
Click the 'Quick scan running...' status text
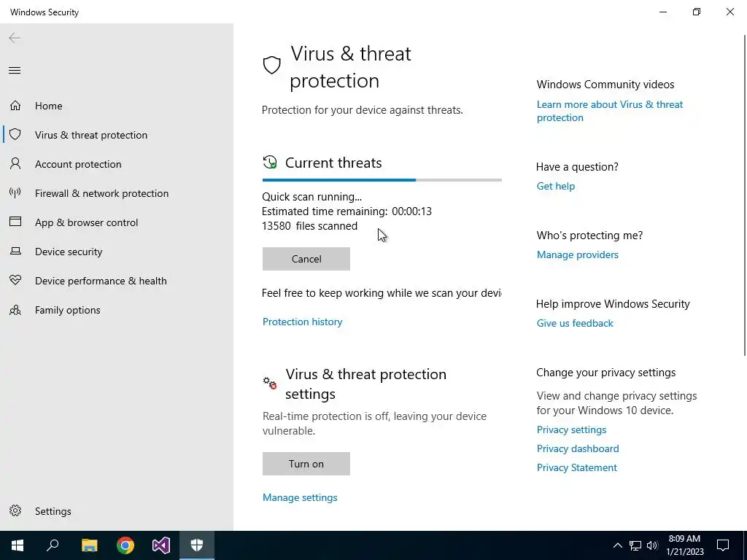pos(311,197)
